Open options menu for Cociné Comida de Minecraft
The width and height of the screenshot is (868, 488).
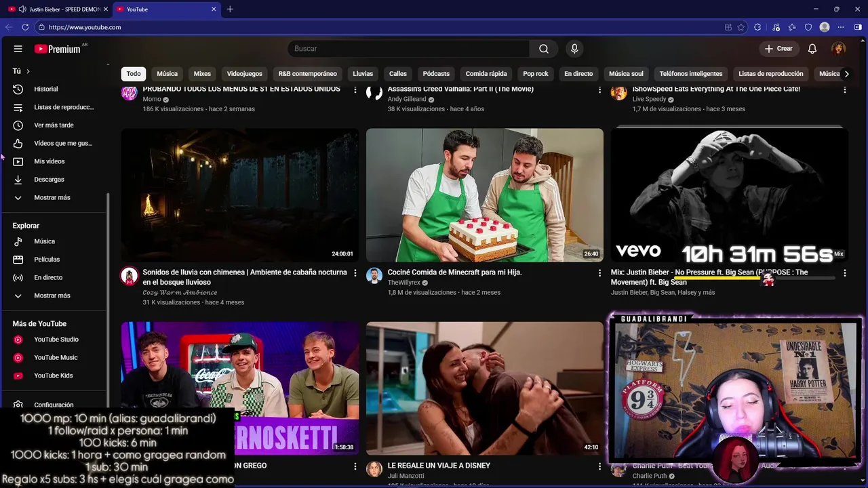coord(599,272)
